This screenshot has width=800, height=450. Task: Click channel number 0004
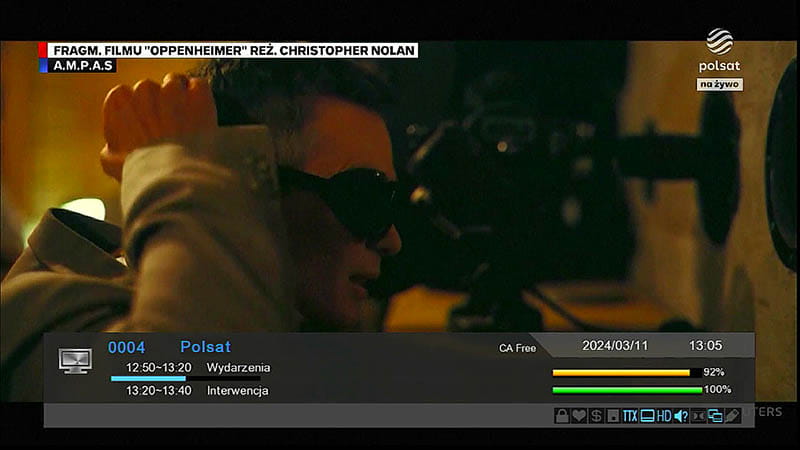tap(126, 347)
